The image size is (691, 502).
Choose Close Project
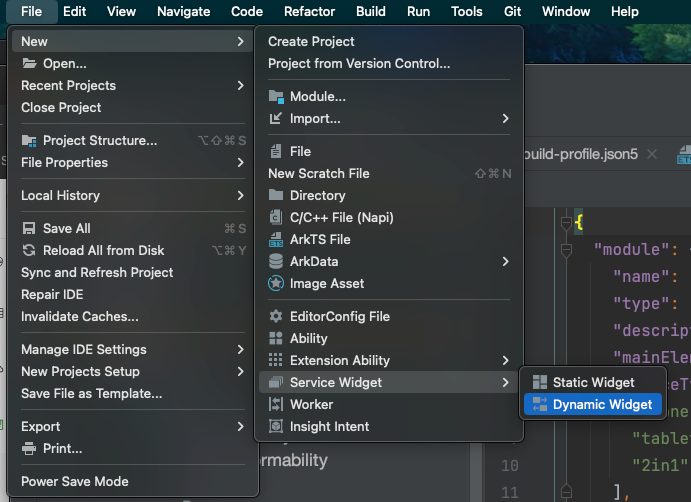pyautogui.click(x=132, y=108)
